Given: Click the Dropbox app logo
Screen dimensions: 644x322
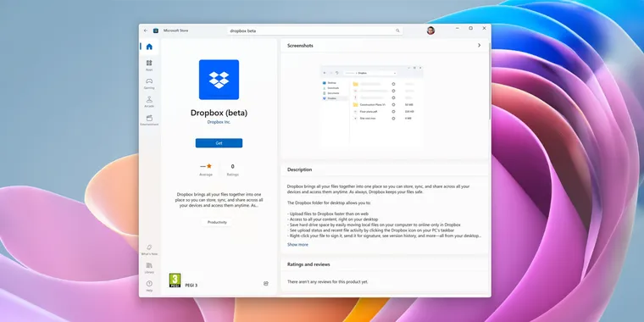Looking at the screenshot, I should (219, 80).
